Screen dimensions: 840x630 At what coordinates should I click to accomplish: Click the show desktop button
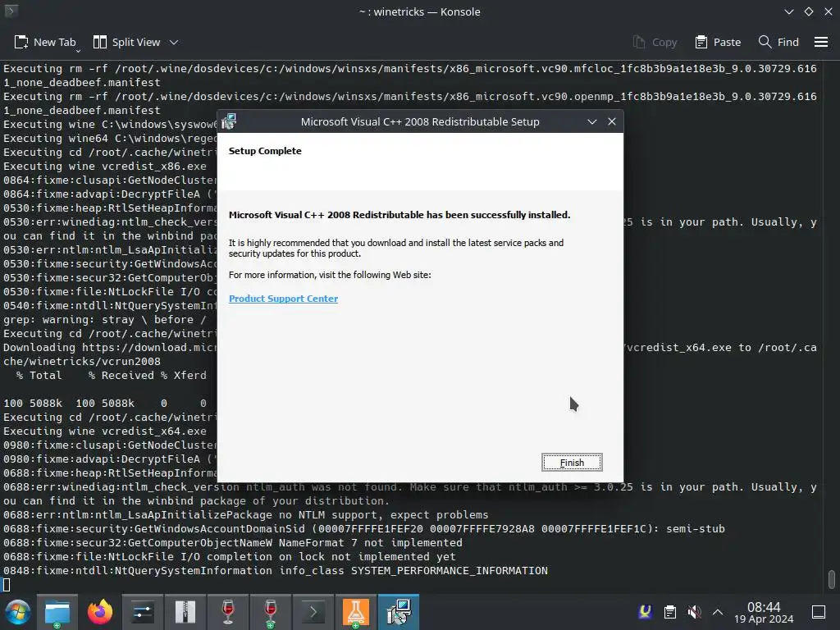coord(819,611)
